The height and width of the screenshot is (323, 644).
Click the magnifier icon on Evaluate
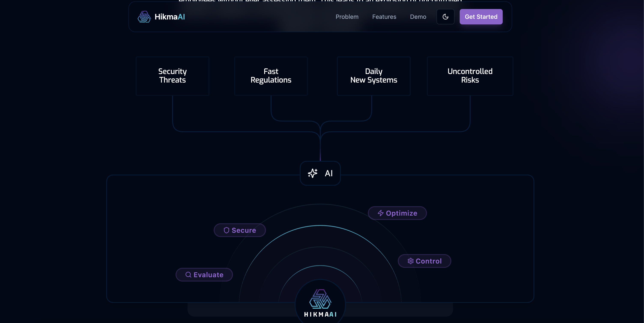(188, 275)
